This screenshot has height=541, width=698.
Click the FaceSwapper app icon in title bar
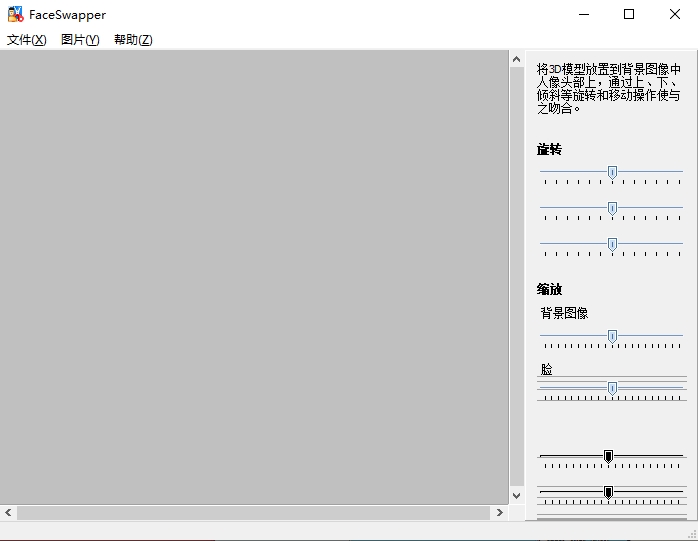pyautogui.click(x=15, y=15)
